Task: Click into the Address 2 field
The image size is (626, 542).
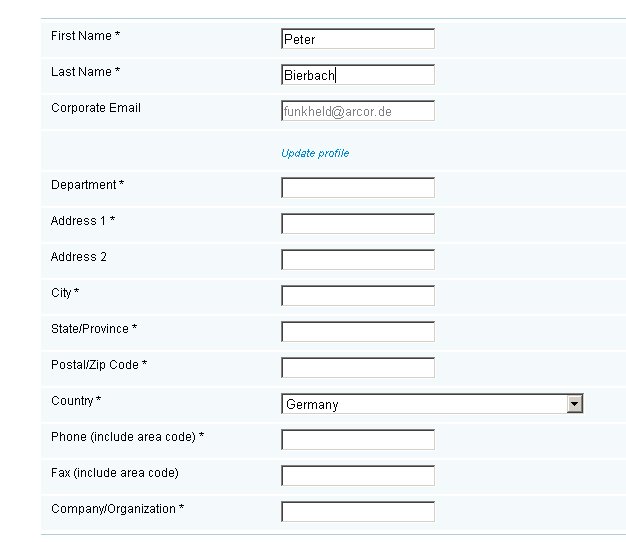Action: (358, 259)
